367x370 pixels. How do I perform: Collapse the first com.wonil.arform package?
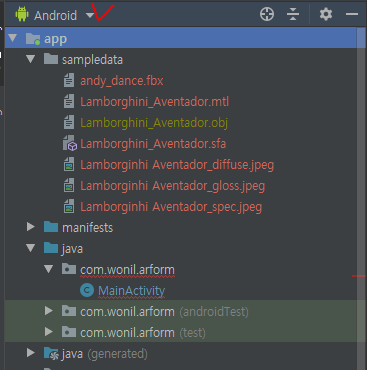pyautogui.click(x=49, y=269)
